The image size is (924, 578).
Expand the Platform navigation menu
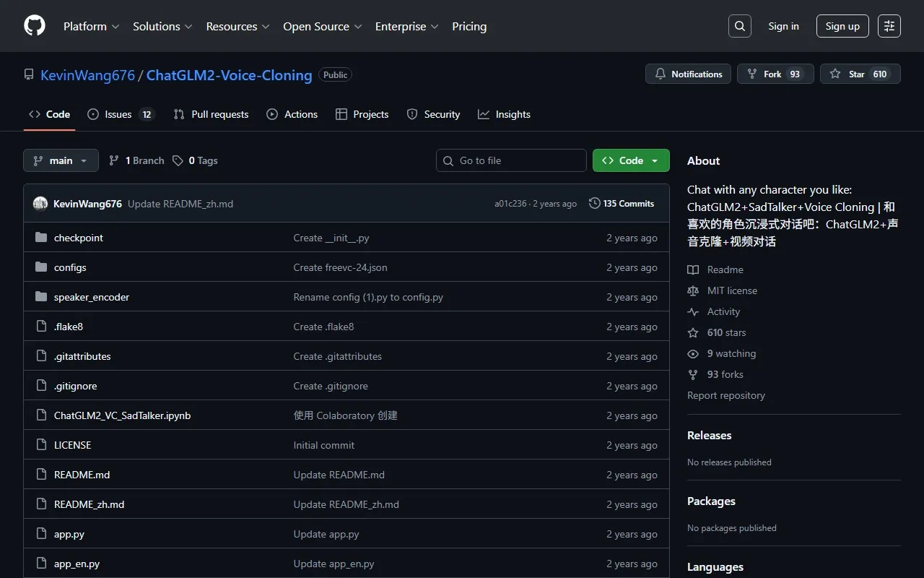pos(91,26)
